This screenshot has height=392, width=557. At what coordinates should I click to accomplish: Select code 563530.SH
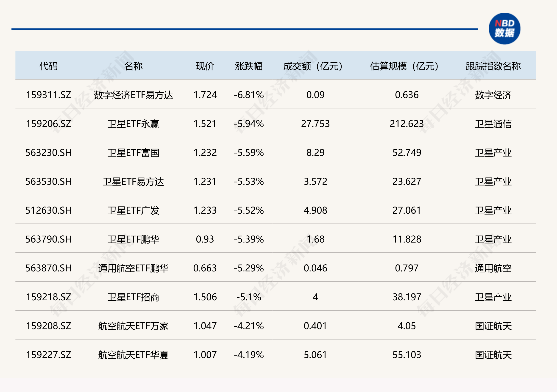48,181
